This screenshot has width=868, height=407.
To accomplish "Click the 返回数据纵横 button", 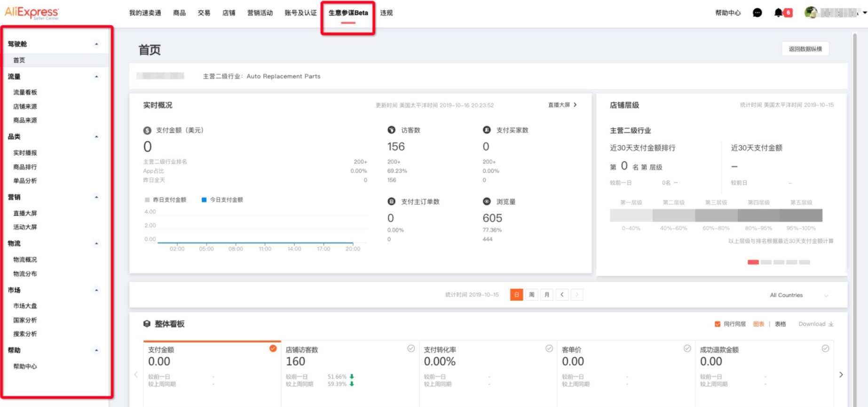I will (805, 49).
